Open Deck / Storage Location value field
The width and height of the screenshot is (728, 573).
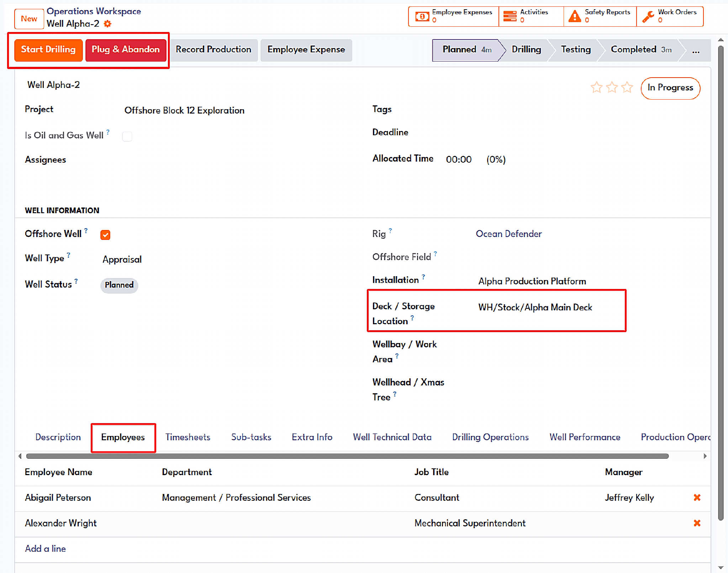coord(535,307)
